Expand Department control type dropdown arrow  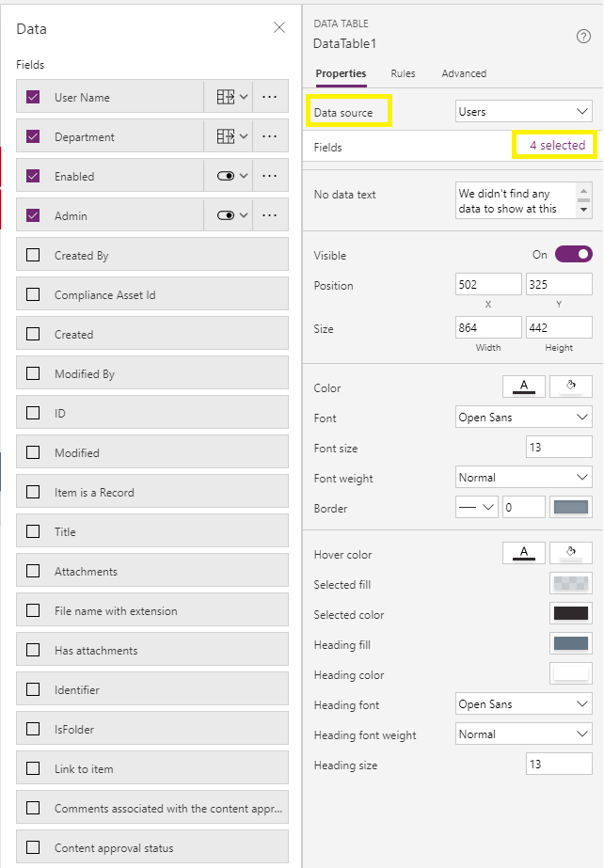(244, 136)
